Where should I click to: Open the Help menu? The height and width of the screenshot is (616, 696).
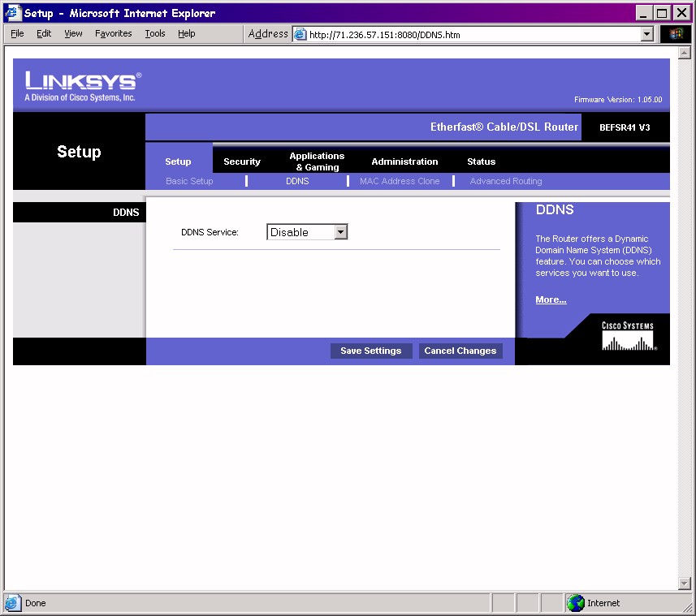pos(187,34)
